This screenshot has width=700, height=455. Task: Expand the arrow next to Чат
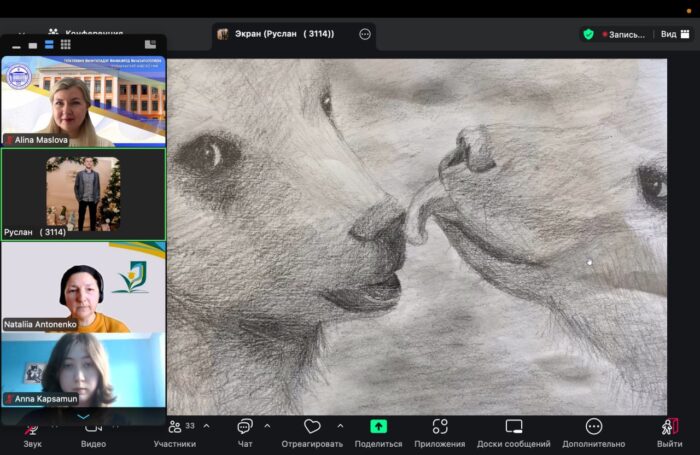tap(267, 426)
